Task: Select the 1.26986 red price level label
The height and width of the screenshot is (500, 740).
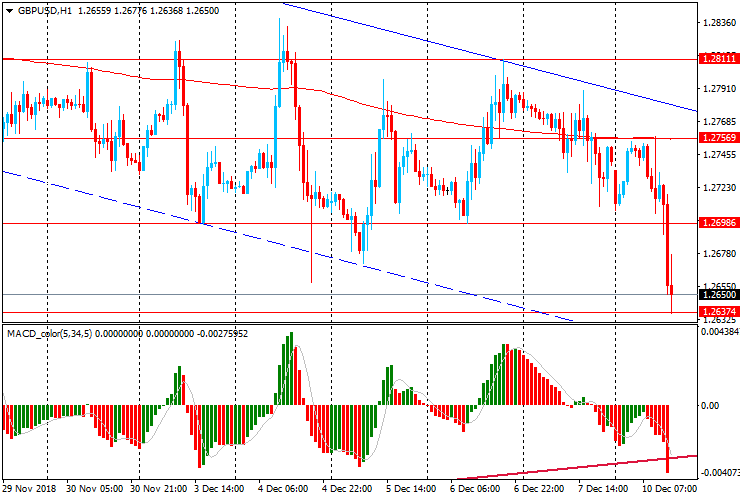Action: coord(719,223)
